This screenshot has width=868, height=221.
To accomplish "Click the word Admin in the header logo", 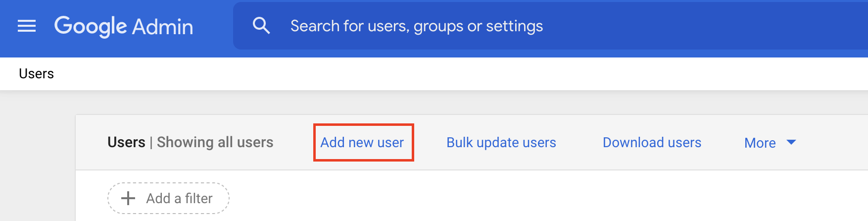I will 163,27.
